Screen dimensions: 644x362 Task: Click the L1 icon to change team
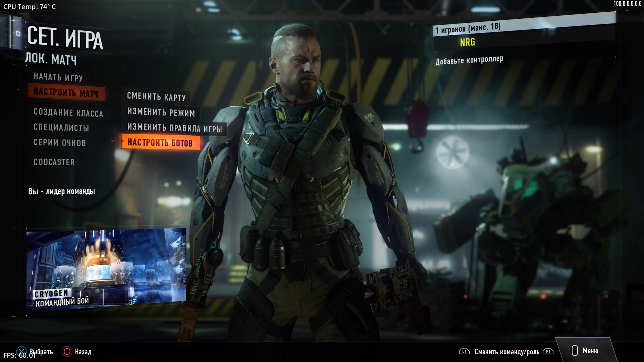tap(464, 351)
